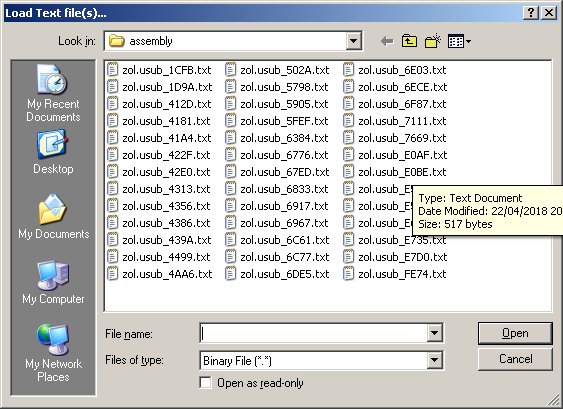This screenshot has height=409, width=563.
Task: Open My Recent Documents in the places bar
Action: coord(53,93)
